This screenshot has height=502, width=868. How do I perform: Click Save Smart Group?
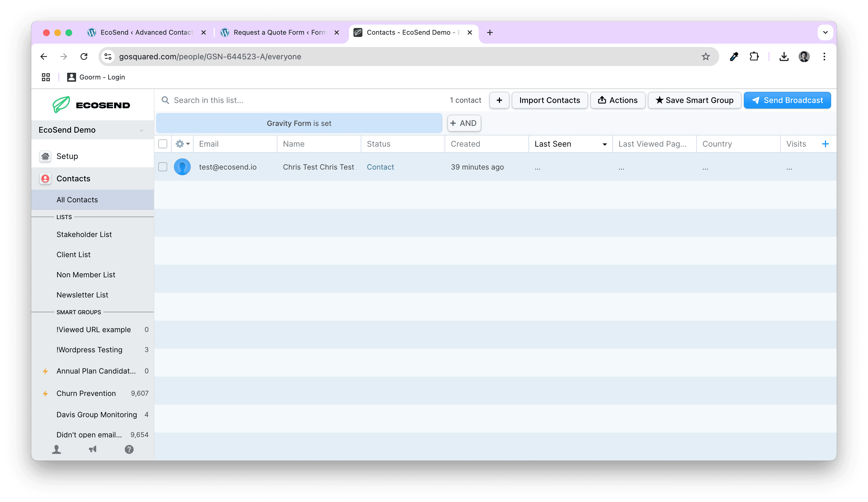tap(694, 100)
